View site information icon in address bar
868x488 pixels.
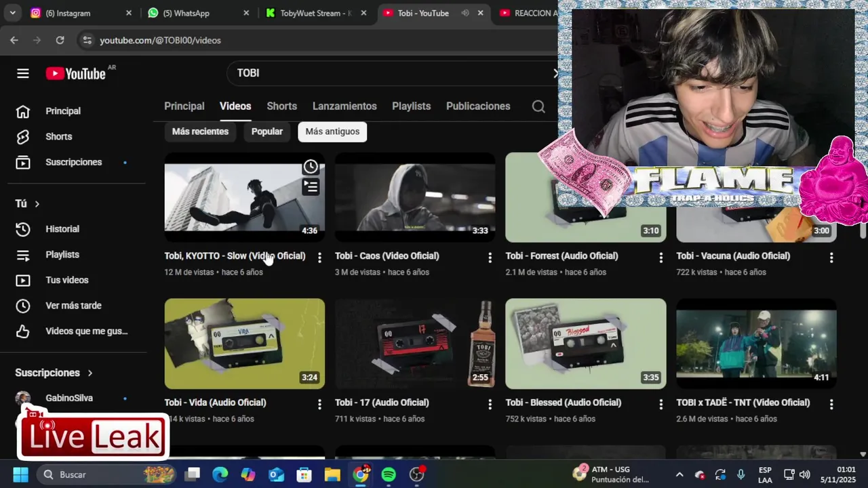coord(87,40)
